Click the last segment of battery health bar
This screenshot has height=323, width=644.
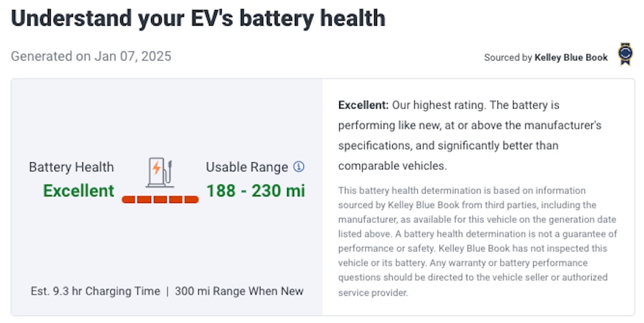(x=191, y=199)
